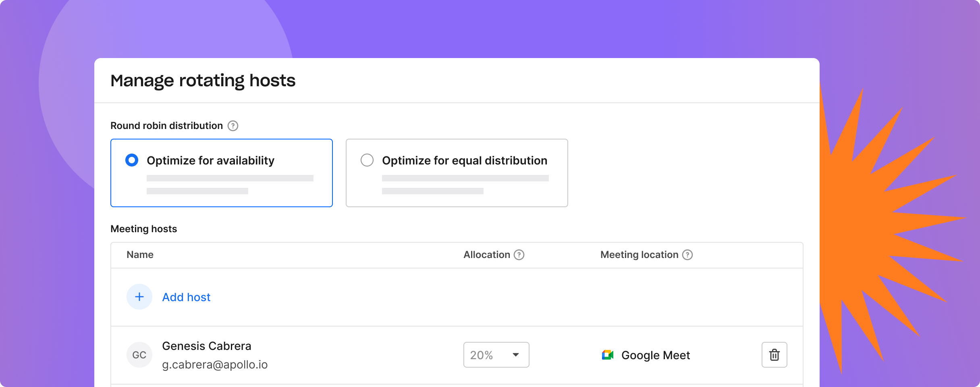Click the Name column header
This screenshot has width=980, height=387.
[139, 254]
